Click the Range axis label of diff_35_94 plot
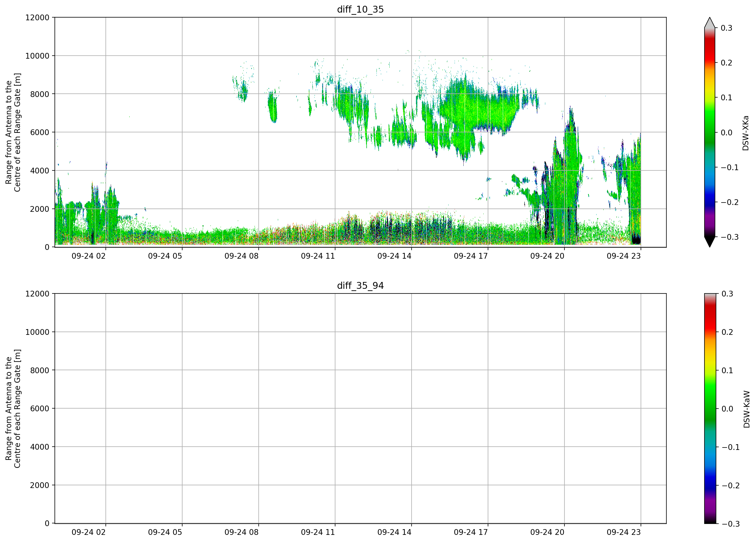 point(13,409)
